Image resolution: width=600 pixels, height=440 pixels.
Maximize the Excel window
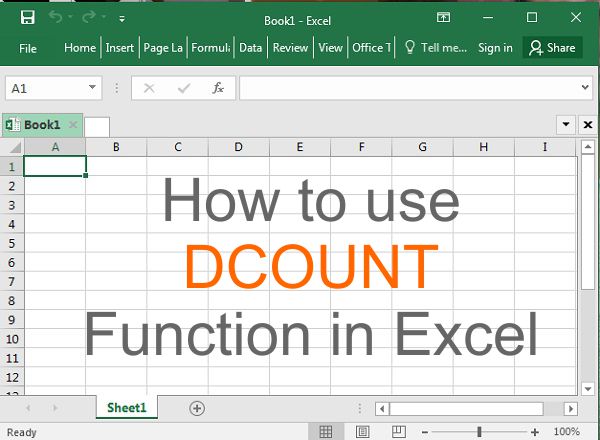click(532, 17)
